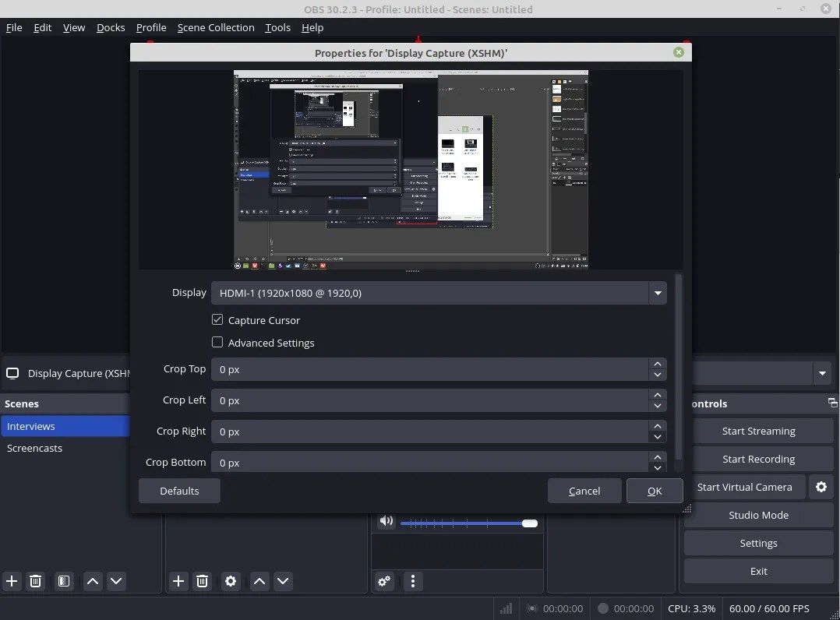Add a new scene with the plus icon
The image size is (840, 620).
tap(12, 581)
